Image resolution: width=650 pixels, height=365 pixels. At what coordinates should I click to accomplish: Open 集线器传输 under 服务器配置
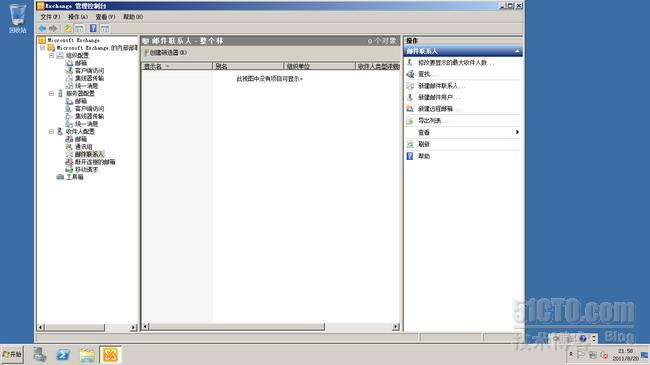click(89, 116)
